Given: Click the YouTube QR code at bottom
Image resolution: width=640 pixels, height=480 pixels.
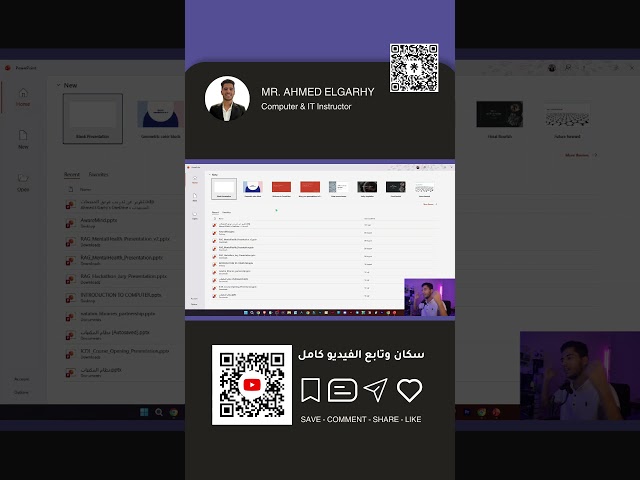Looking at the screenshot, I should click(252, 385).
